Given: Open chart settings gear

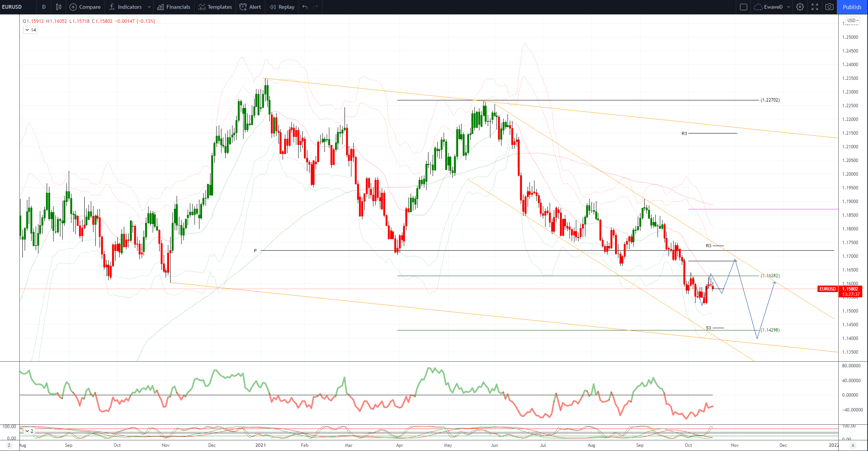Looking at the screenshot, I should 800,7.
